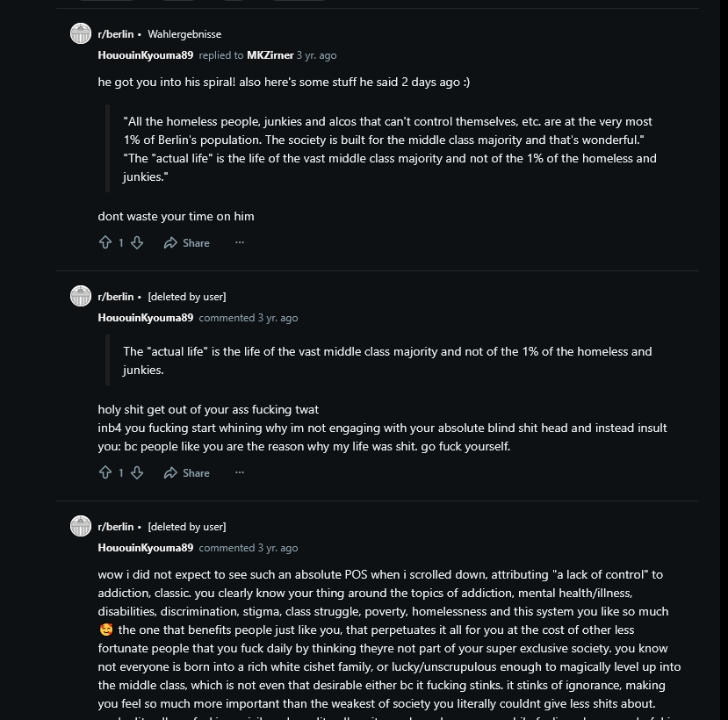Open the second '[deleted by user]' post title
The width and height of the screenshot is (728, 720).
point(187,527)
